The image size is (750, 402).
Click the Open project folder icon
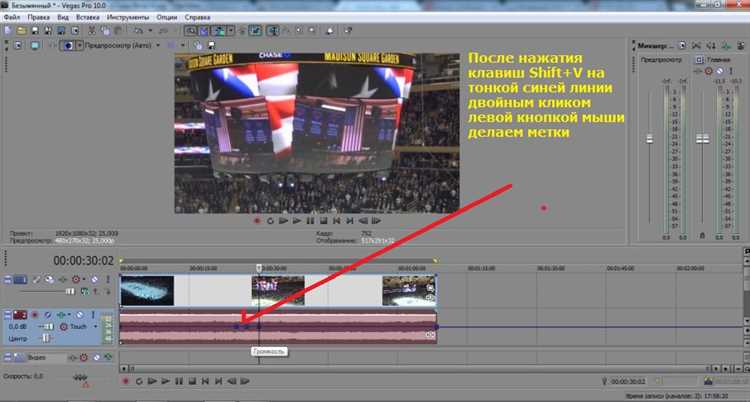click(x=22, y=31)
